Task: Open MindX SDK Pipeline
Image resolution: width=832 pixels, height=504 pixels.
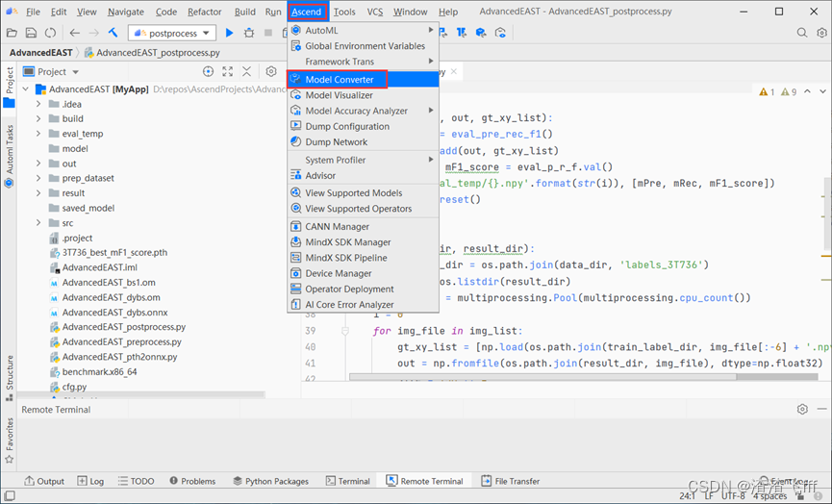Action: pyautogui.click(x=363, y=258)
